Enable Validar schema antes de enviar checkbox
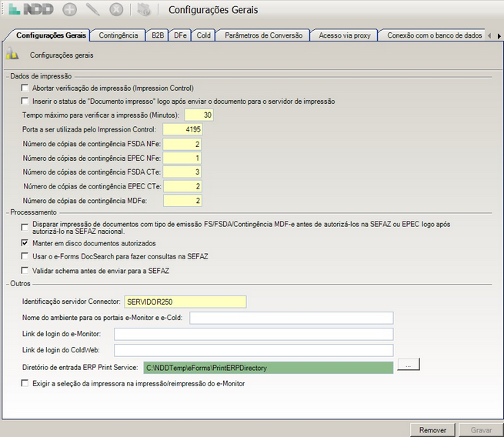 point(25,270)
